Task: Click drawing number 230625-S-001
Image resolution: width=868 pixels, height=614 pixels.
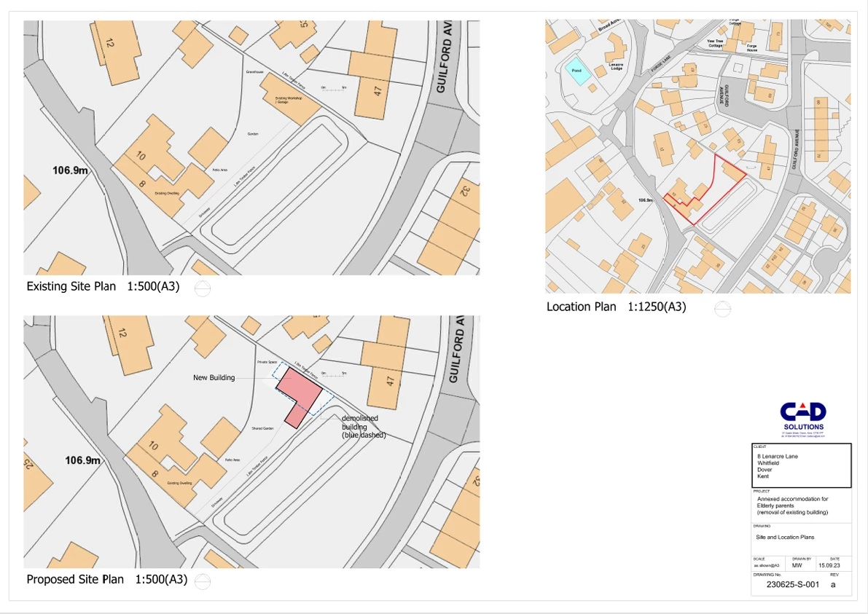Action: (793, 584)
